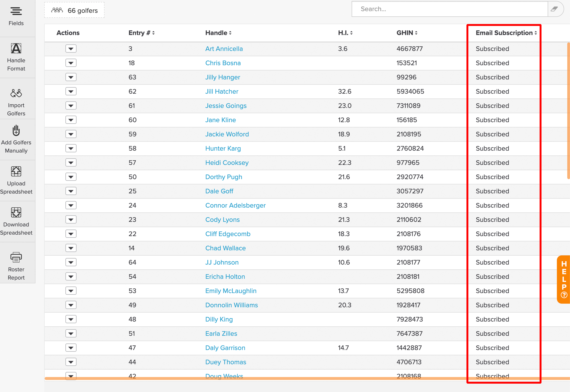Click GHIN value 2108195
Screen dimensions: 570x392
(409, 134)
